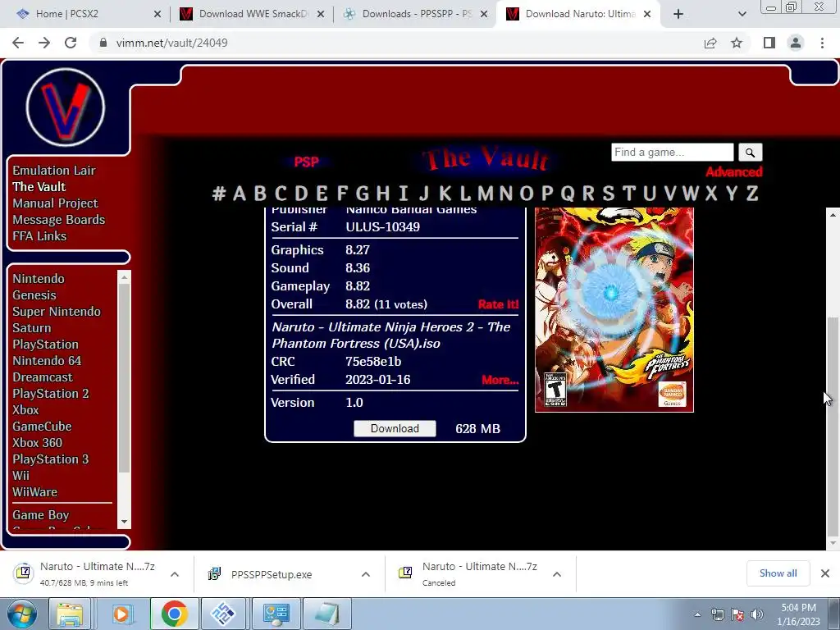
Task: Click the browser forward arrow
Action: click(x=44, y=43)
